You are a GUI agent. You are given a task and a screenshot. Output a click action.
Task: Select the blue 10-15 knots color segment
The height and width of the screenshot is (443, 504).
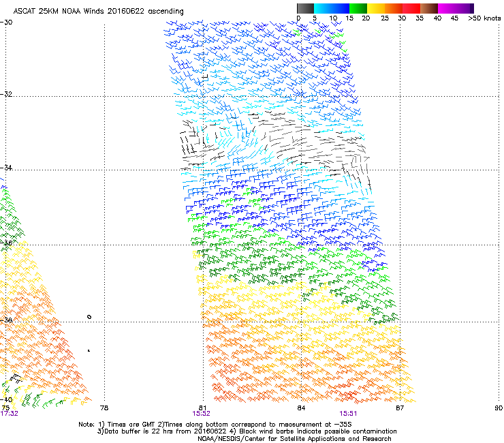click(341, 8)
